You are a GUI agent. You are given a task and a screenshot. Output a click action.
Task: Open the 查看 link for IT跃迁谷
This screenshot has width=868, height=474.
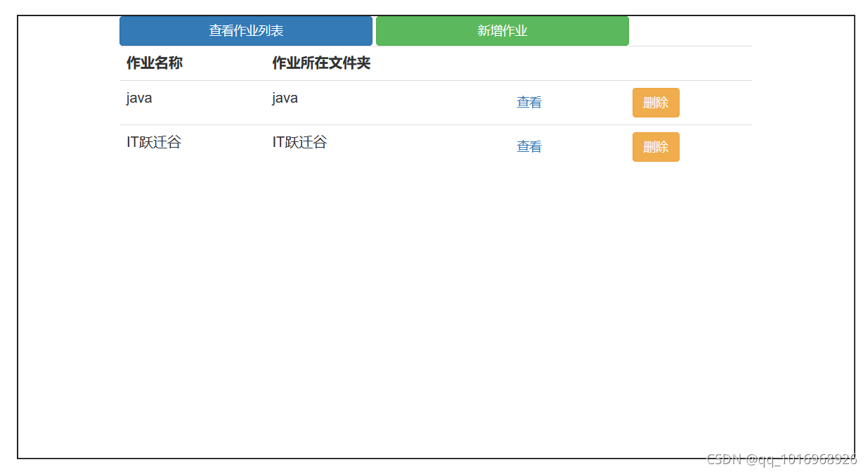tap(528, 146)
